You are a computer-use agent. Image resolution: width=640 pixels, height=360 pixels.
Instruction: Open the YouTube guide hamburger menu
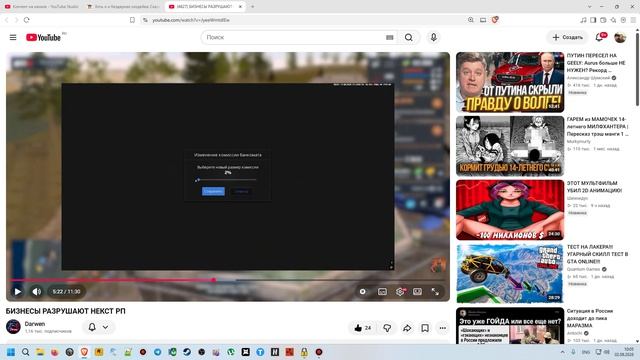coord(13,37)
